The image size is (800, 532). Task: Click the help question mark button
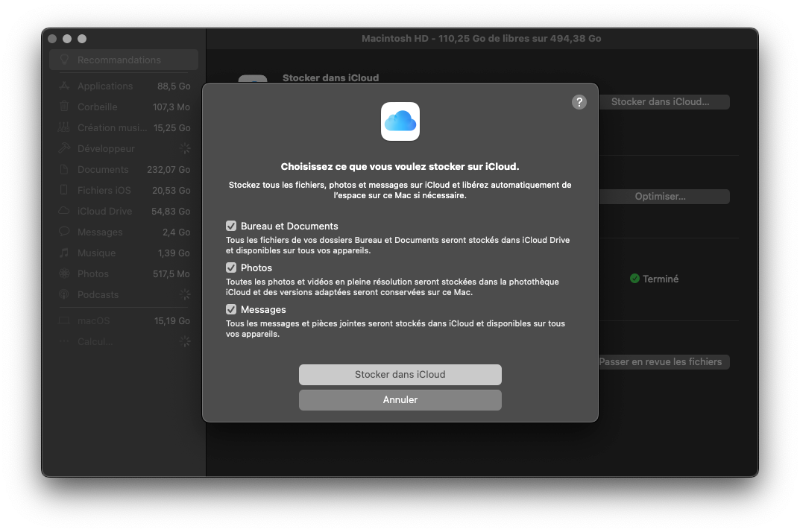579,102
